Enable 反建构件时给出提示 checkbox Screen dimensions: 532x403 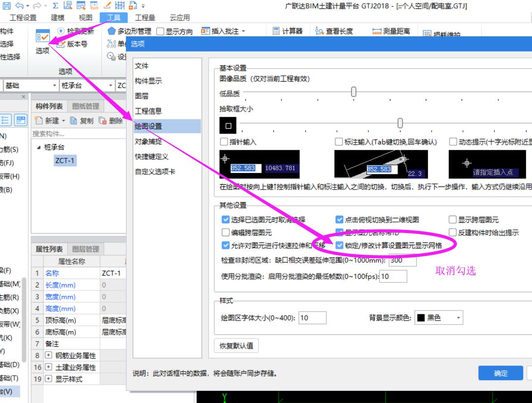pos(453,232)
